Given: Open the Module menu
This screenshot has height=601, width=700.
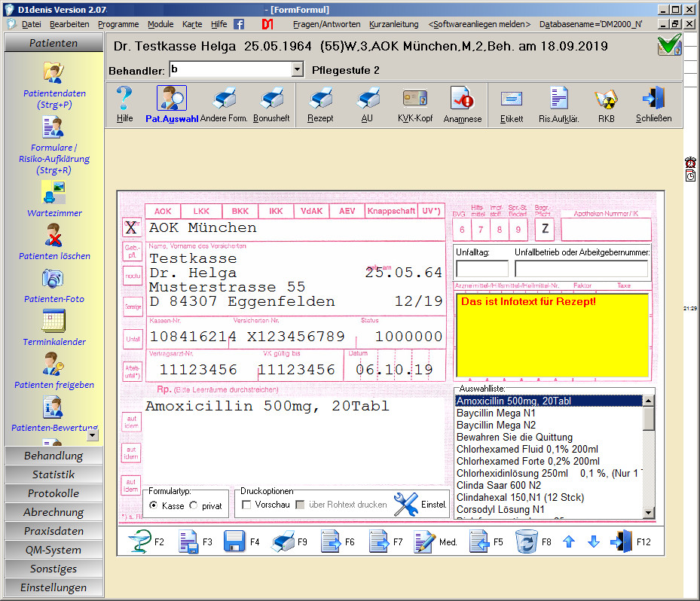Looking at the screenshot, I should (x=160, y=24).
